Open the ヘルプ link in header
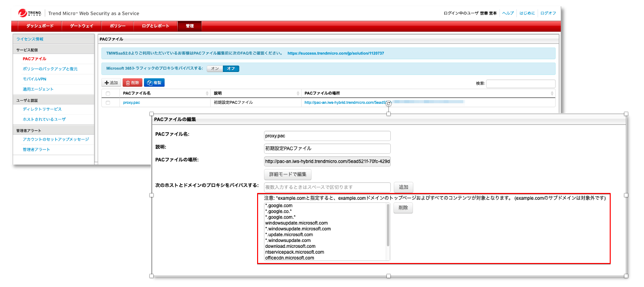The image size is (644, 287). 508,13
